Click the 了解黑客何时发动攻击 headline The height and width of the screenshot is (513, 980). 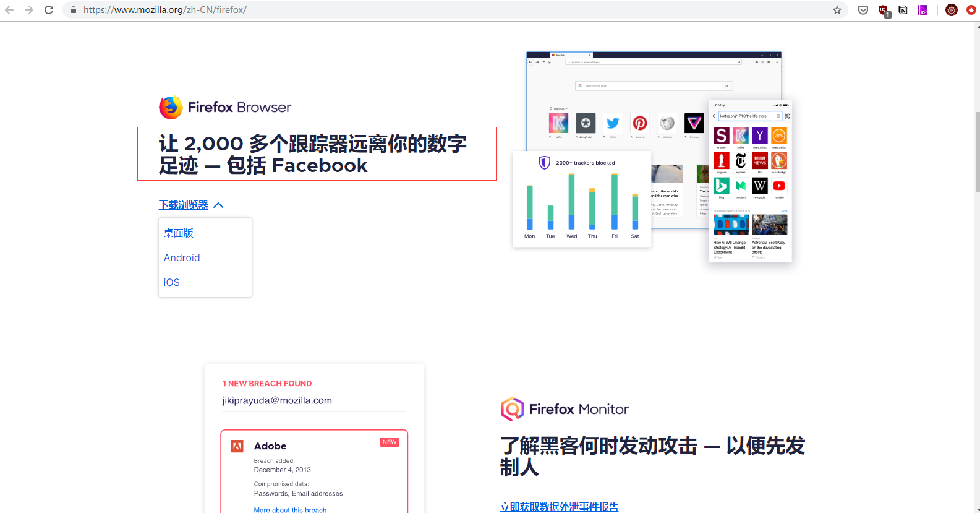[652, 457]
